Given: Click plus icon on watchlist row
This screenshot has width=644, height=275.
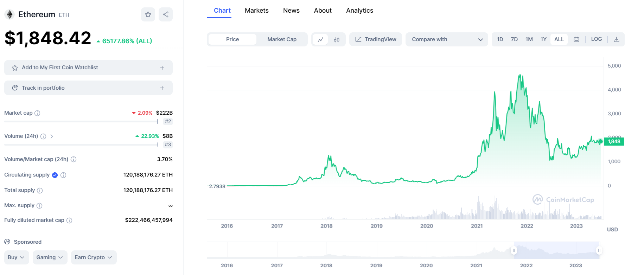Looking at the screenshot, I should (x=162, y=68).
